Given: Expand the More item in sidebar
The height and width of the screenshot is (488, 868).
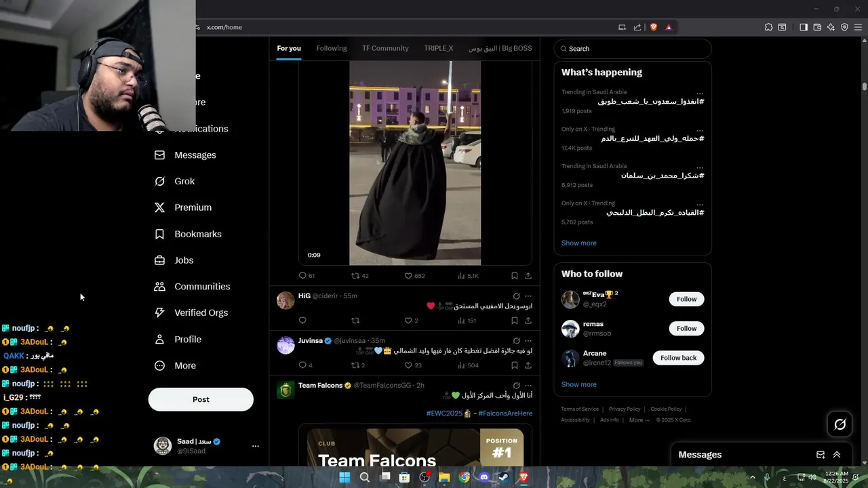Looking at the screenshot, I should (x=175, y=365).
